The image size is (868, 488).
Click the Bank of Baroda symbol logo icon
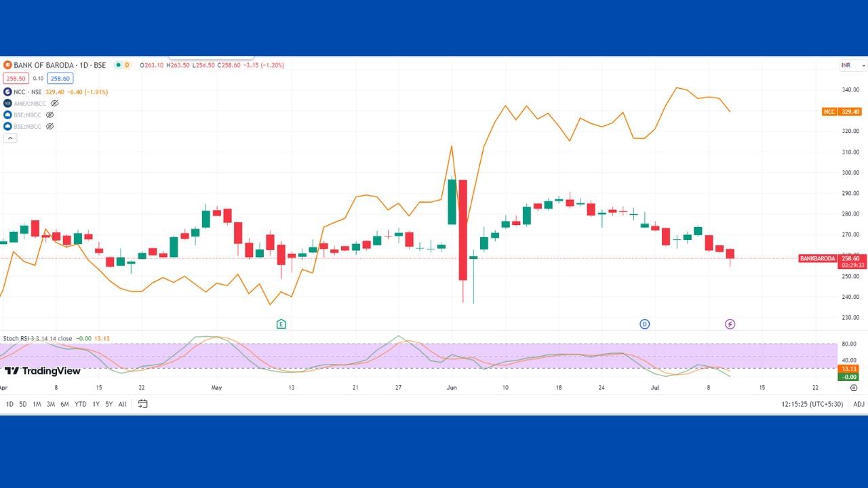pyautogui.click(x=7, y=65)
